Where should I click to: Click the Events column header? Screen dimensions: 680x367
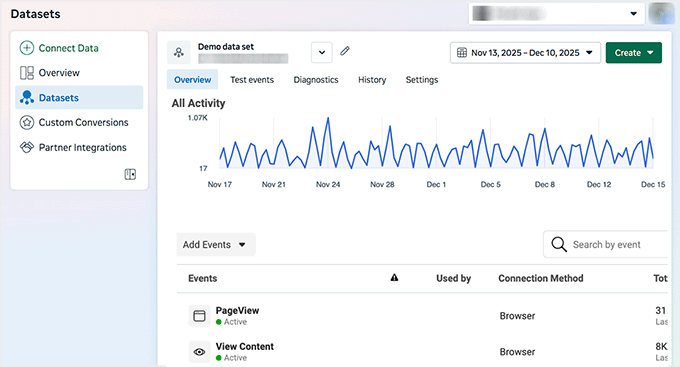[x=203, y=279]
